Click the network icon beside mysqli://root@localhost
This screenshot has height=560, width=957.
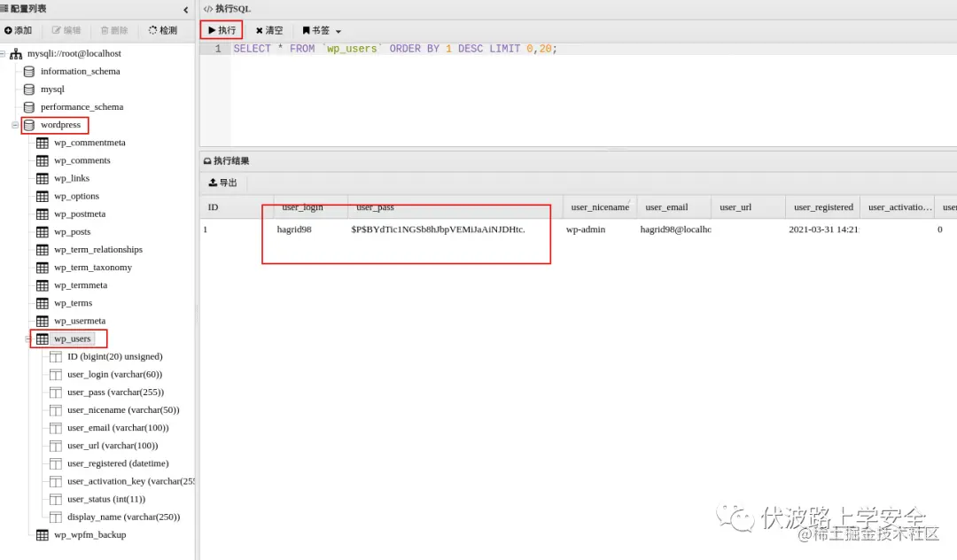pyautogui.click(x=16, y=54)
